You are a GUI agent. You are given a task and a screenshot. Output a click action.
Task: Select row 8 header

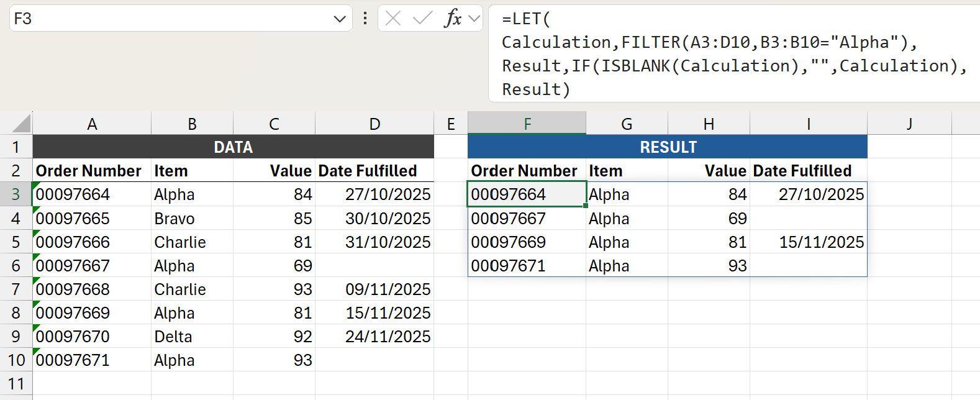coord(16,312)
